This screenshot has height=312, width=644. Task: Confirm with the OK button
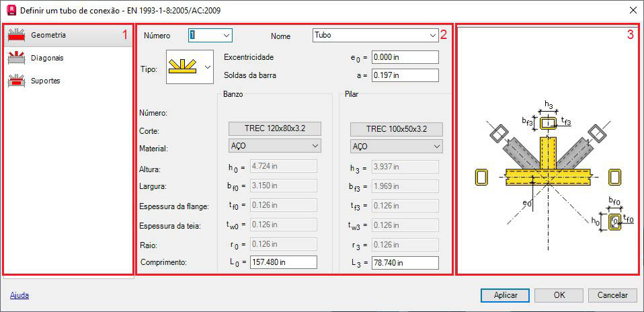pyautogui.click(x=559, y=295)
